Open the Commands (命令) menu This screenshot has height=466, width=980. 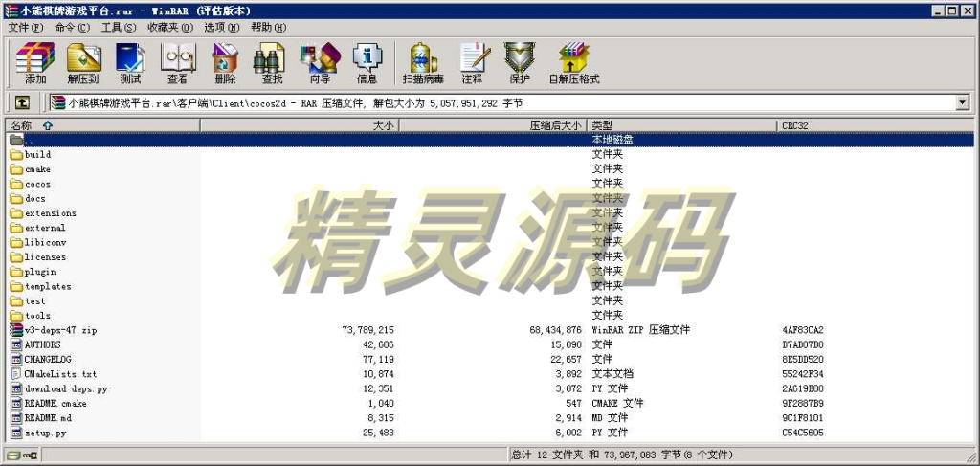(x=72, y=28)
